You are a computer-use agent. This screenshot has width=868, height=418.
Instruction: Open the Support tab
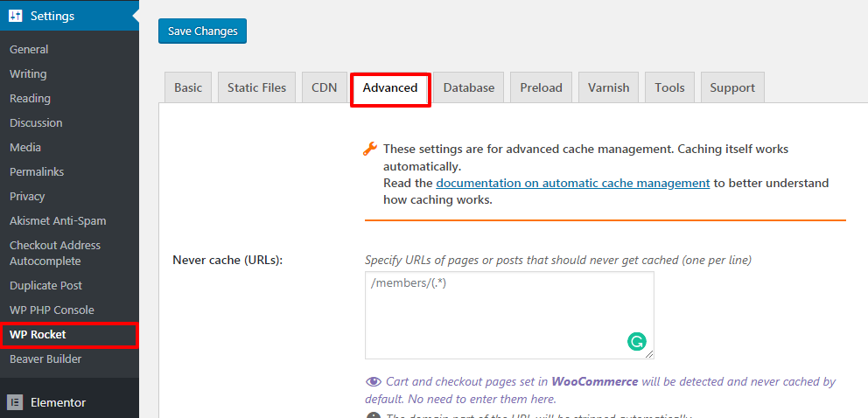[x=732, y=87]
